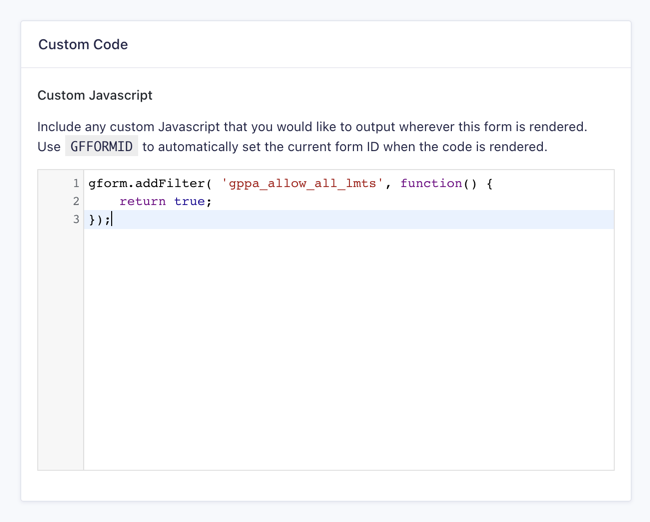Click the comma after the filter name string
The height and width of the screenshot is (522, 650).
tap(388, 185)
